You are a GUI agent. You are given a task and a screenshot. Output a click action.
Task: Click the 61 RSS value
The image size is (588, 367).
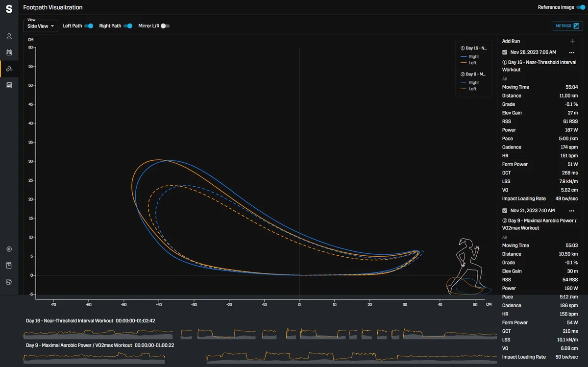(x=570, y=122)
